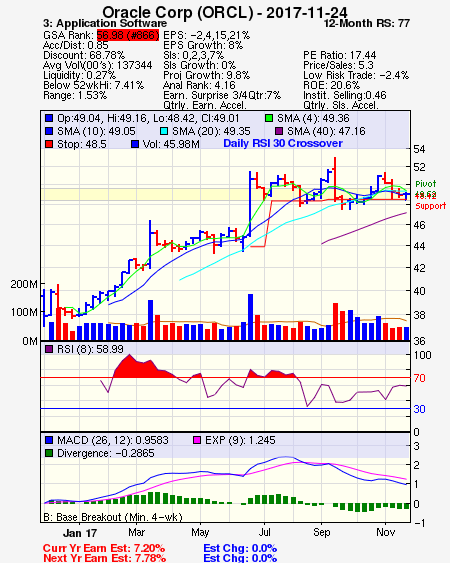Click 'PE Ratio: 17.44' text

click(339, 55)
